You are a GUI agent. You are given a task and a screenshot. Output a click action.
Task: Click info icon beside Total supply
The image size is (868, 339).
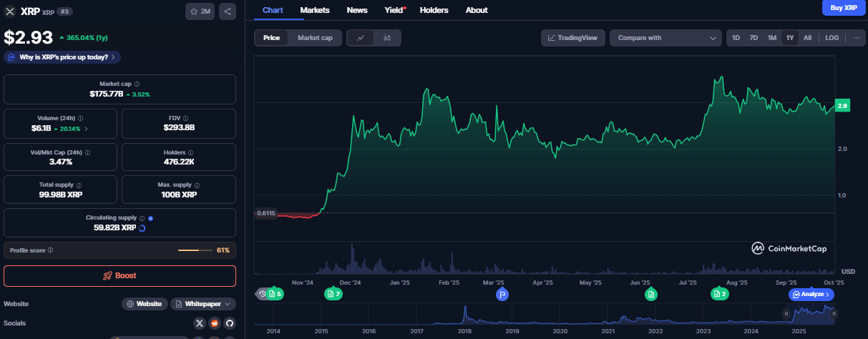point(79,185)
